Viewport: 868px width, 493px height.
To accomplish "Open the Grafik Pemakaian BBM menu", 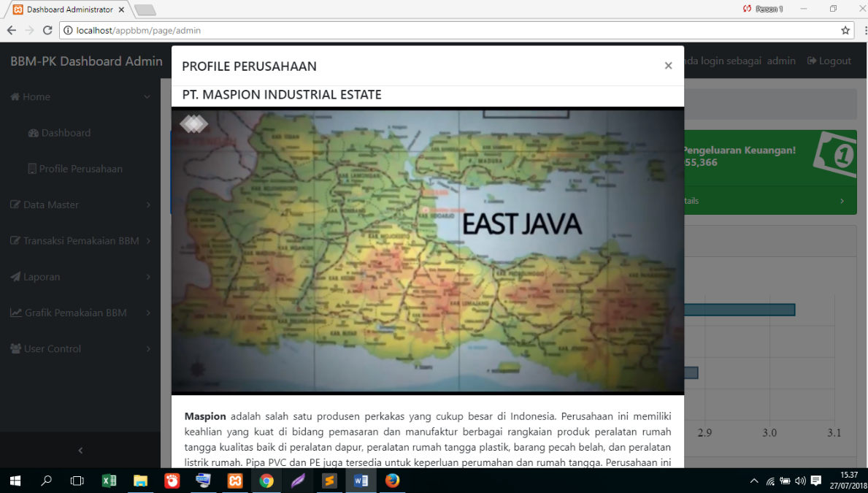I will pyautogui.click(x=80, y=313).
